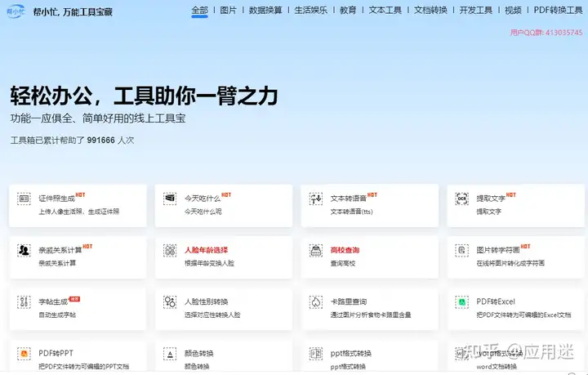Open the 视频 category tab
This screenshot has height=375, width=588.
(513, 10)
